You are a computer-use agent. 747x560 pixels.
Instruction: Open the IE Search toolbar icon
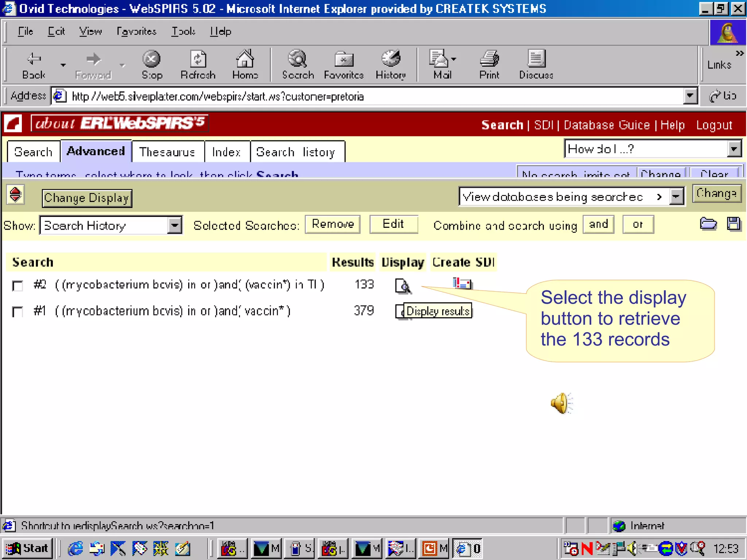click(298, 65)
